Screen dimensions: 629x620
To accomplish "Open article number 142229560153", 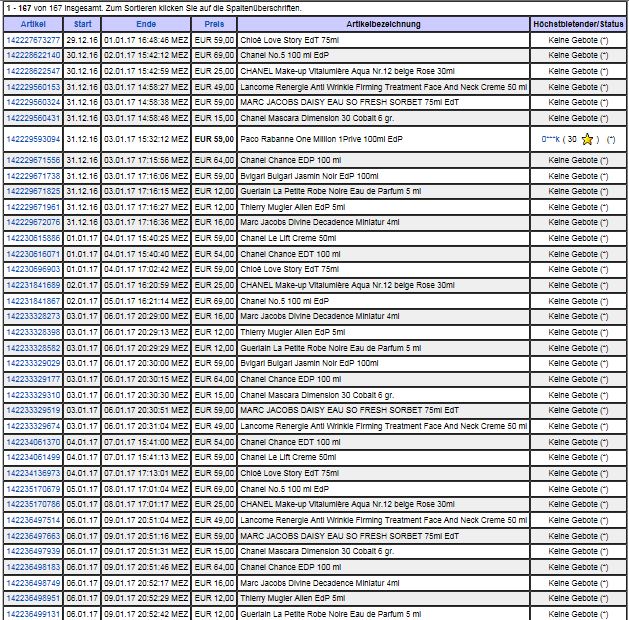I will [33, 87].
